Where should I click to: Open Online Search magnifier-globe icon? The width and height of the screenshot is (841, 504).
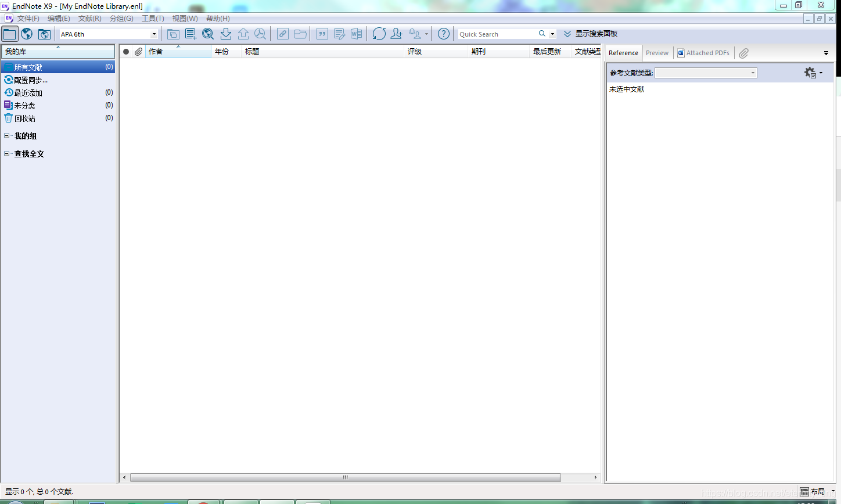(x=208, y=34)
